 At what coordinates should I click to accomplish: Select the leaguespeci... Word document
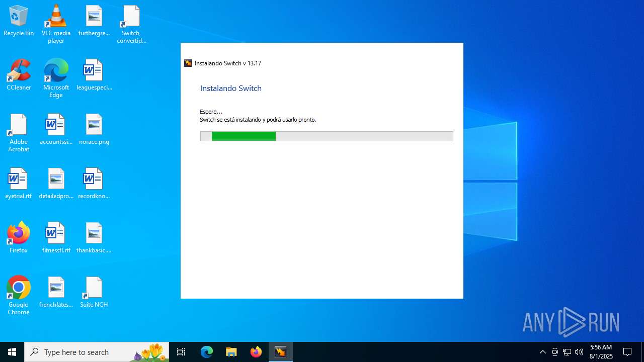click(94, 75)
